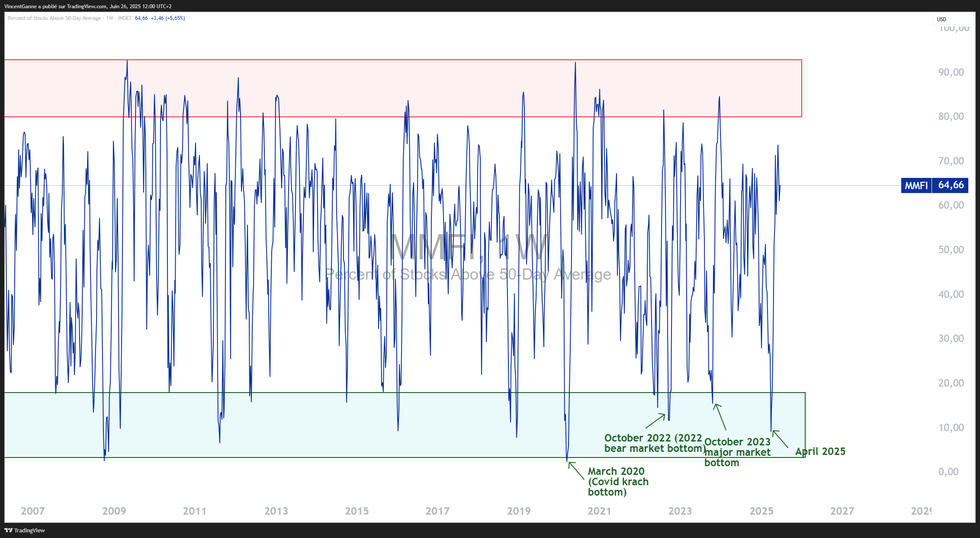Click the 64,66 current value label
This screenshot has height=538, width=980.
pos(951,185)
